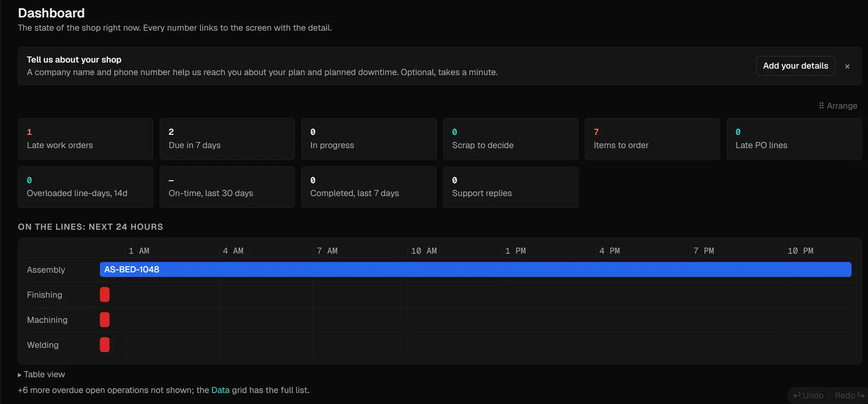
Task: Open the Late work orders card
Action: click(x=85, y=139)
